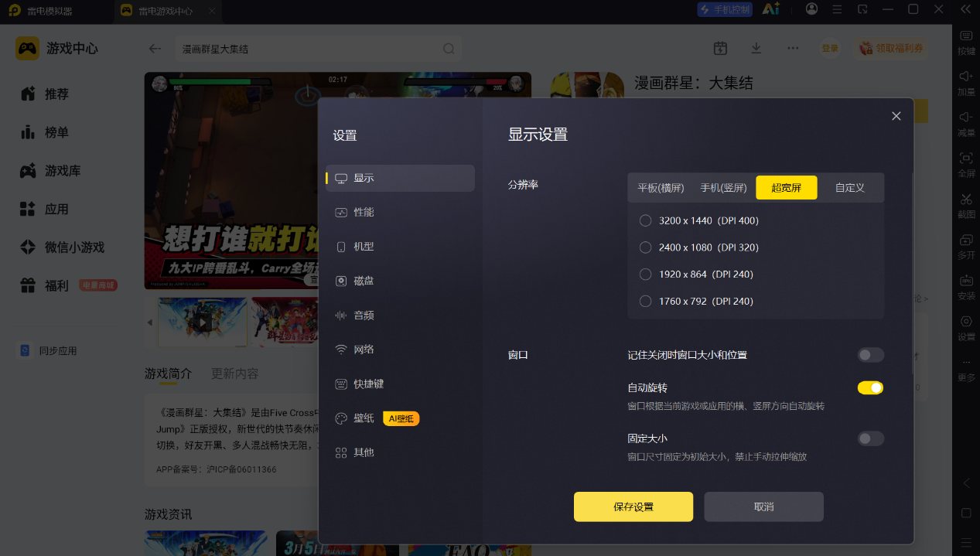Toggle 全屏 fullscreen in right sidebar
Viewport: 980px width, 556px height.
[x=966, y=165]
